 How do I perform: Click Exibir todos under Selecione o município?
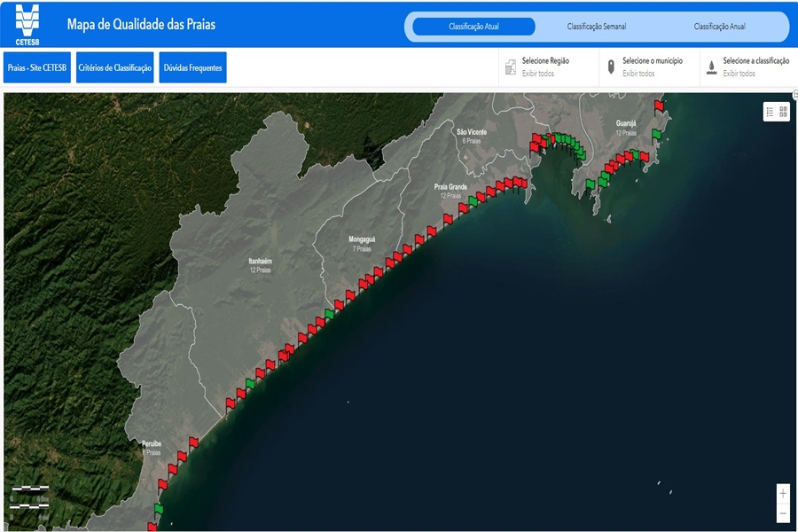(638, 74)
